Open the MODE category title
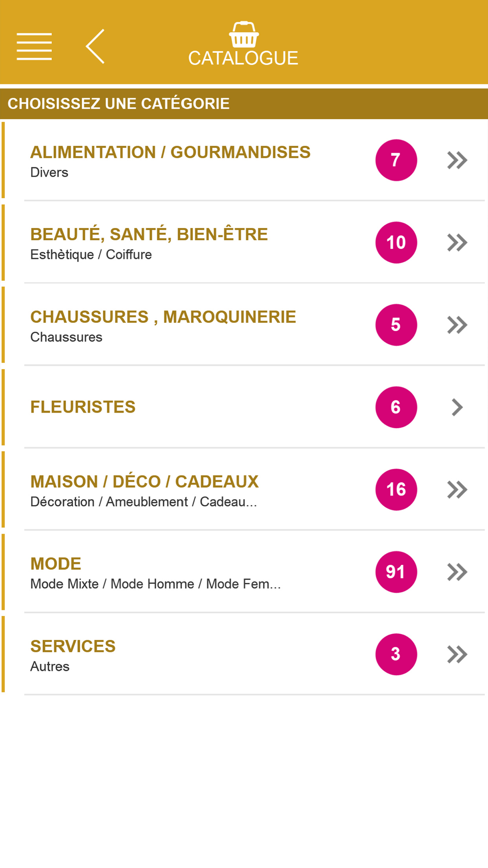488x868 pixels. pyautogui.click(x=56, y=564)
